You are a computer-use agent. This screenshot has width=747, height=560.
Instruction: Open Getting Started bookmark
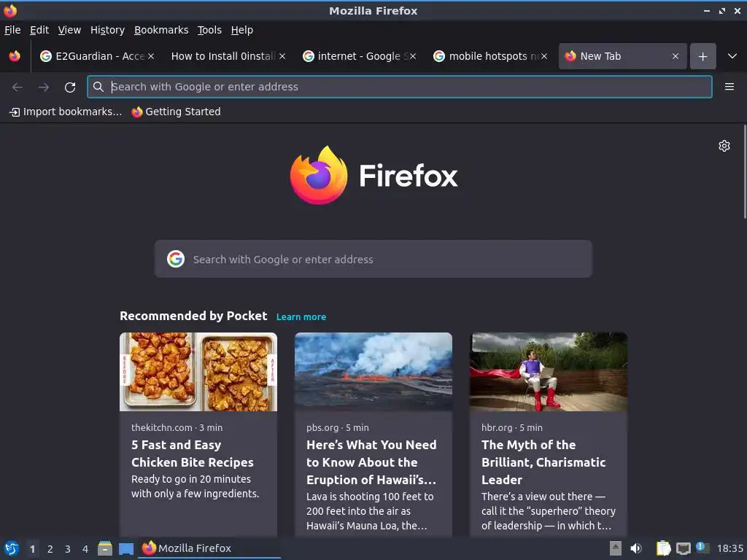coord(177,112)
